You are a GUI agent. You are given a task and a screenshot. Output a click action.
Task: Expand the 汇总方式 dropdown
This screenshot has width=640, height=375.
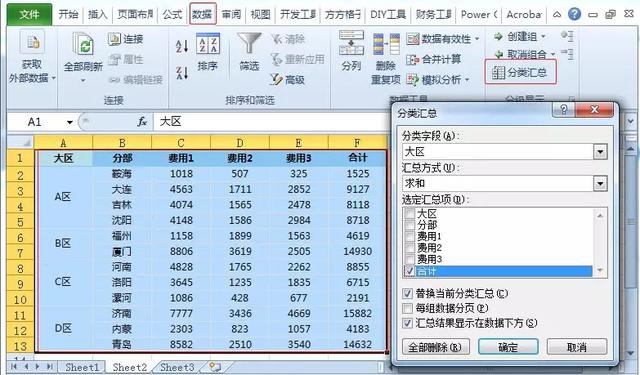tap(600, 183)
